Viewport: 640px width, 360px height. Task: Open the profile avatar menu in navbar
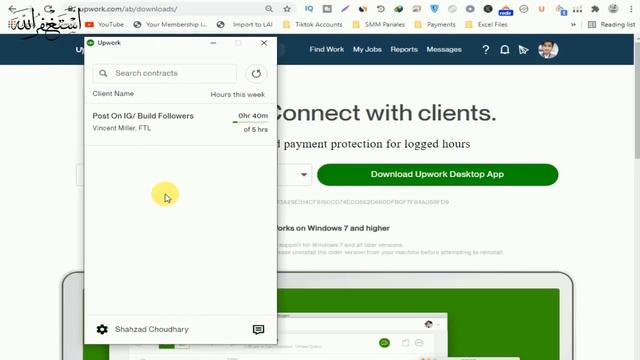pos(548,50)
